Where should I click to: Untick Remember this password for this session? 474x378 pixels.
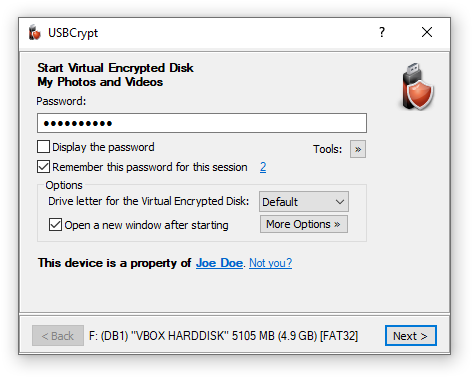[x=43, y=167]
